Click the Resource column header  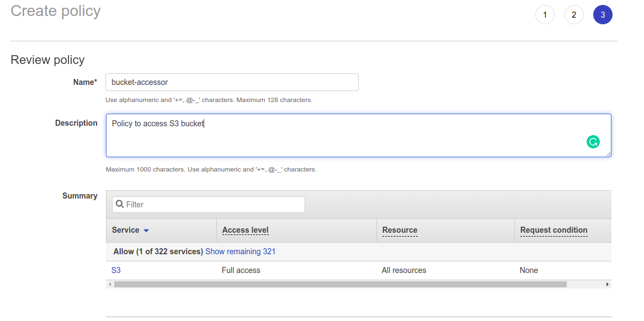399,230
